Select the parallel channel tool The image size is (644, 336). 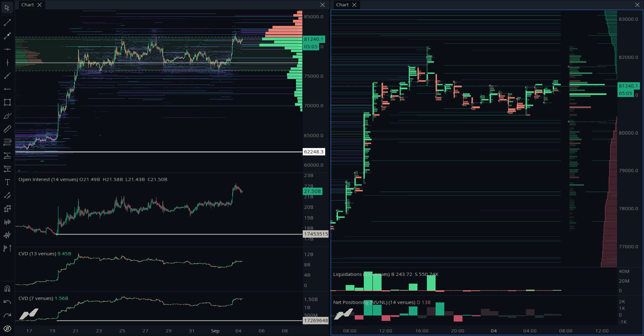coord(7,195)
